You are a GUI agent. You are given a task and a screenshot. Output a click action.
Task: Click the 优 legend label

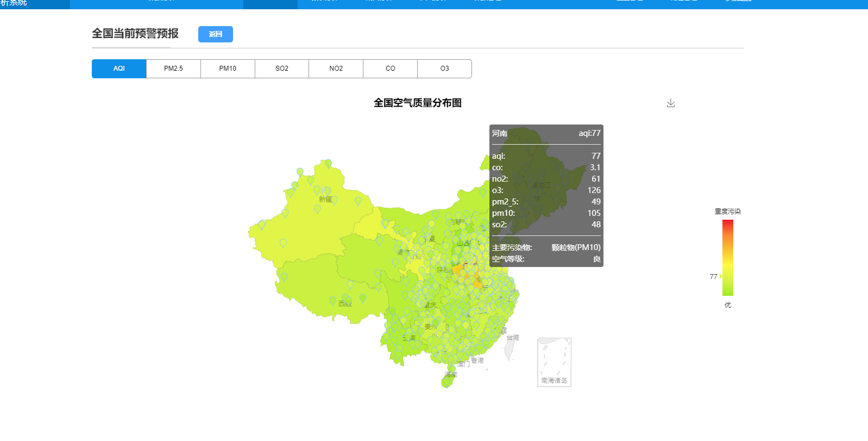point(728,305)
